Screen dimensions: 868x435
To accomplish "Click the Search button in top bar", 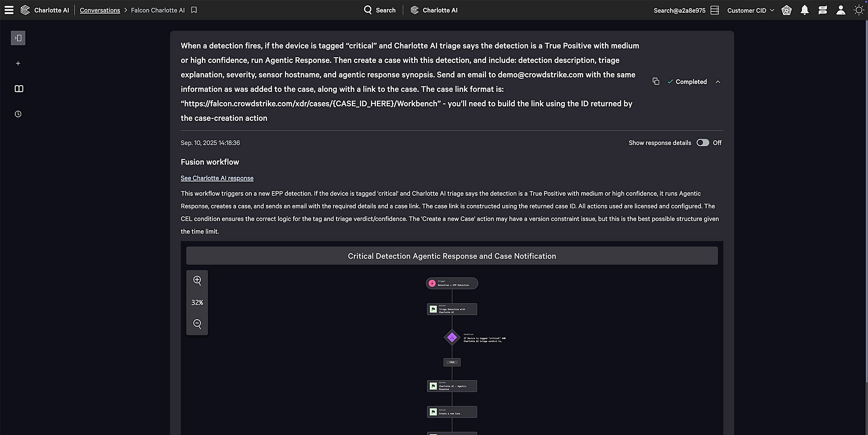I will click(x=380, y=10).
